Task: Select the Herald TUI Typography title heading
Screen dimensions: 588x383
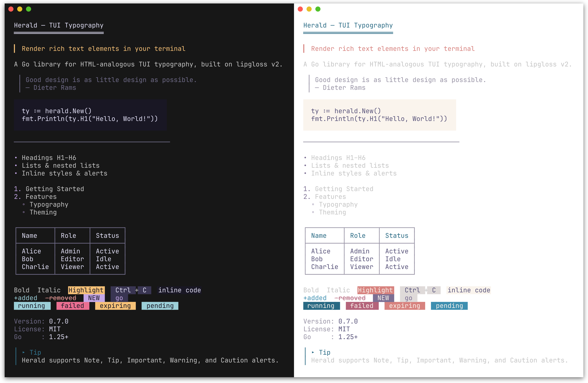Action: click(58, 25)
